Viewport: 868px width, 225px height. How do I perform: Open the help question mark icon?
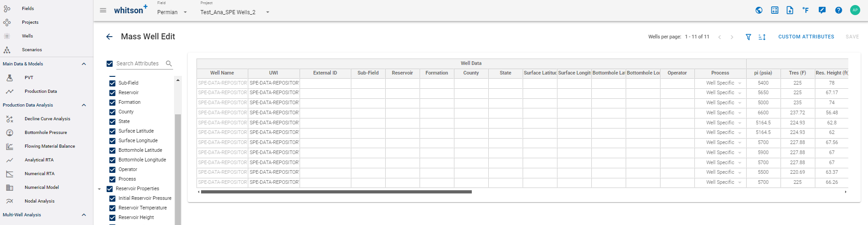838,10
